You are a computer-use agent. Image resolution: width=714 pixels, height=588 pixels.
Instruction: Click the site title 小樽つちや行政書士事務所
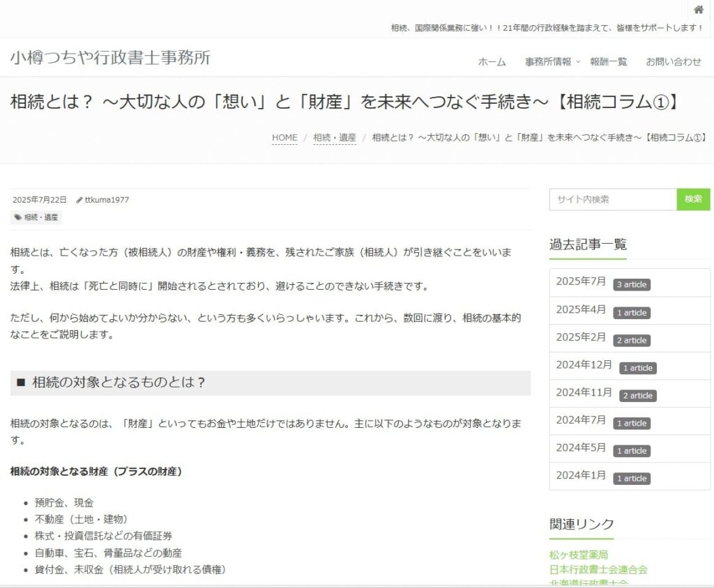[x=110, y=58]
